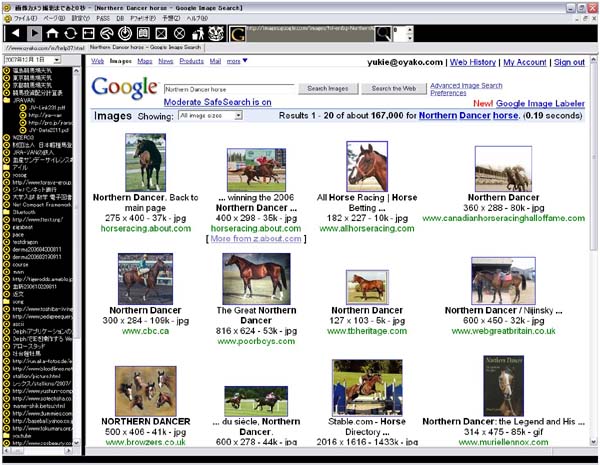The width and height of the screenshot is (600, 465).
Task: Switch to the oyako.com help37.html tab
Action: (45, 48)
